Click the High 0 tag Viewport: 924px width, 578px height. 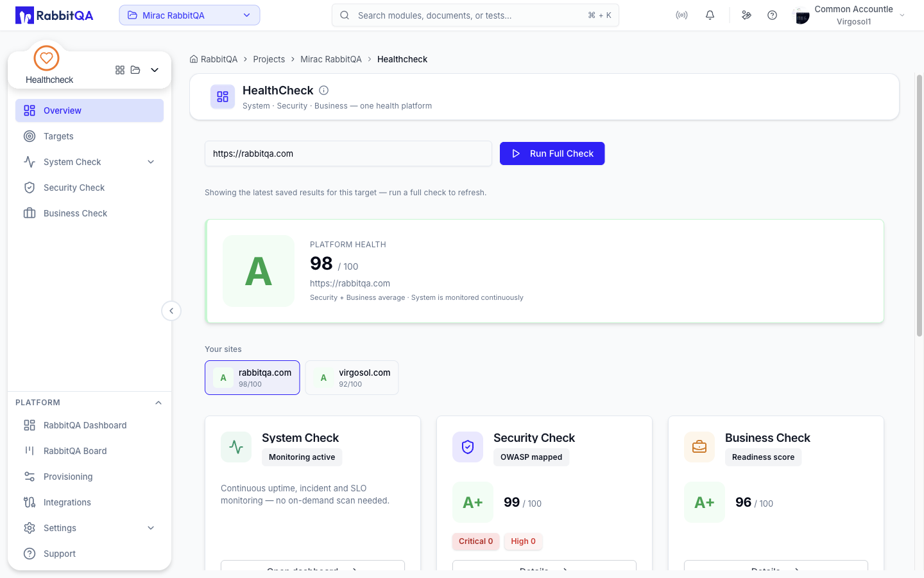(524, 541)
